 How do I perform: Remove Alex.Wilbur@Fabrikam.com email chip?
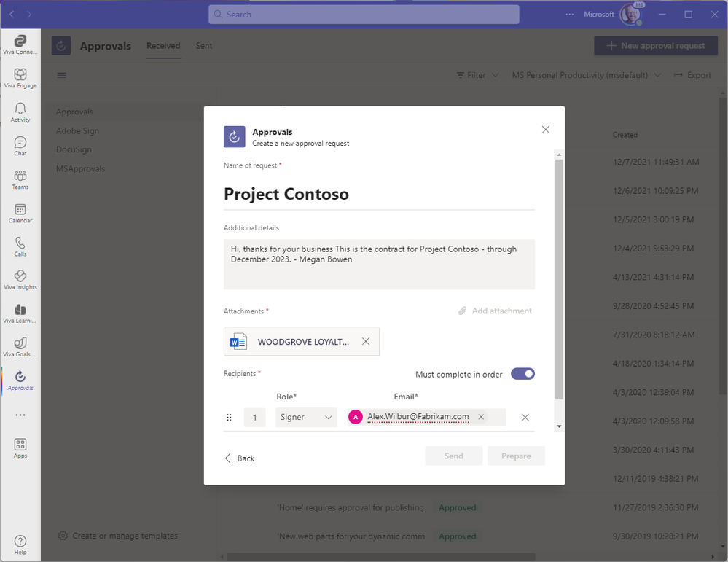point(481,417)
